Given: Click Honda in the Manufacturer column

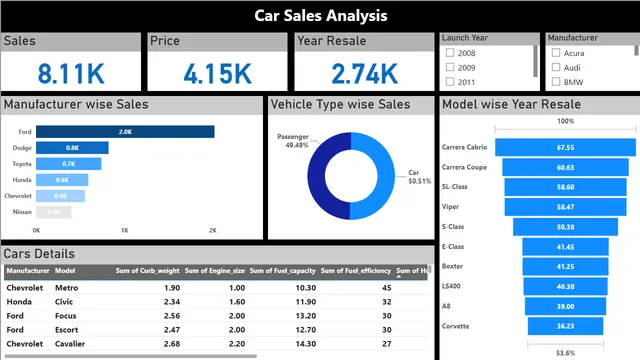Looking at the screenshot, I should click(19, 302).
